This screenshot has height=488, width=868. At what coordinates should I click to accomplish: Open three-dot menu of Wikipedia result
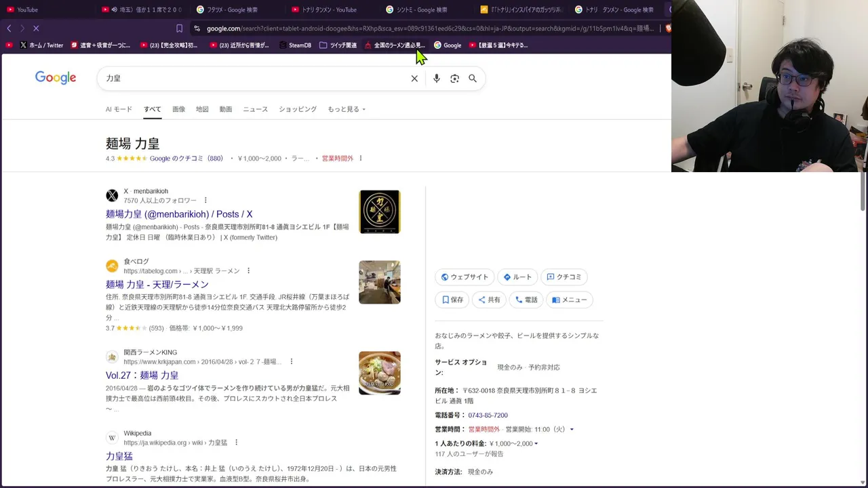(236, 443)
